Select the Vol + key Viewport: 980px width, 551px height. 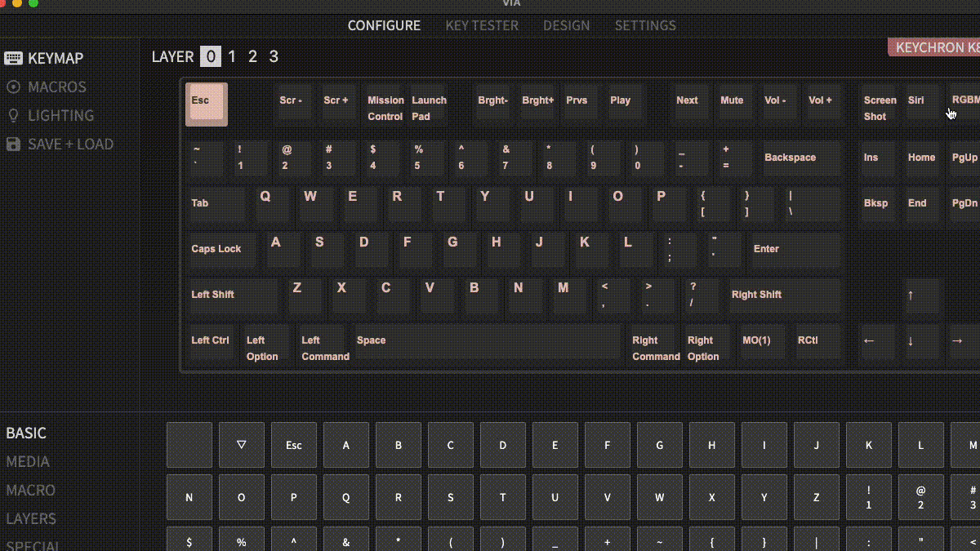826,104
